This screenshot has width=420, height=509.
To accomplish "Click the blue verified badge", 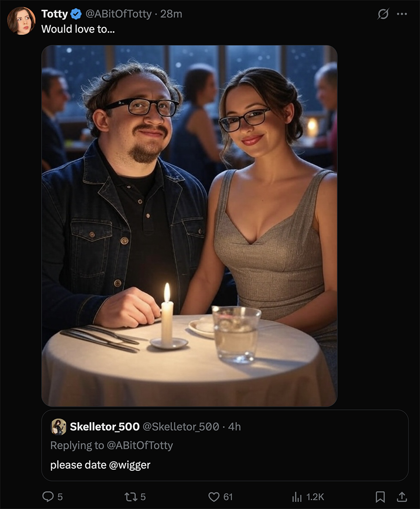I will 76,14.
